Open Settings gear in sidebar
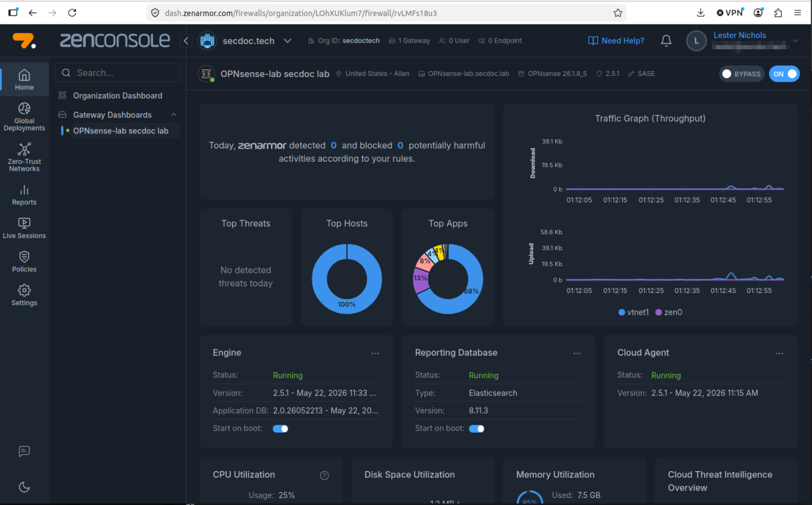 pyautogui.click(x=24, y=295)
